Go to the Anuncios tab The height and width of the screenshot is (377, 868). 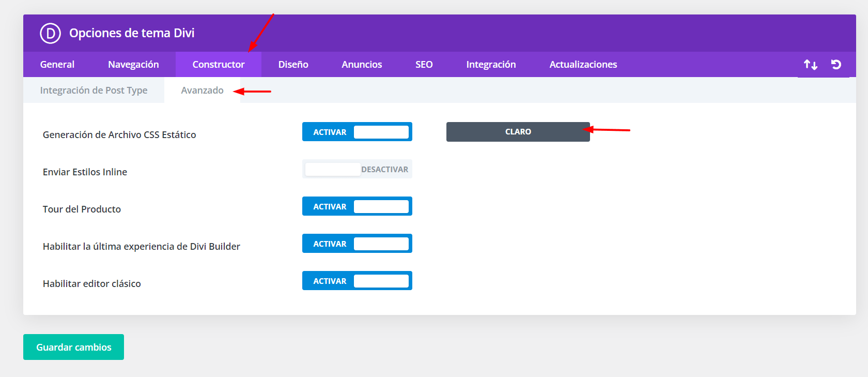coord(362,65)
